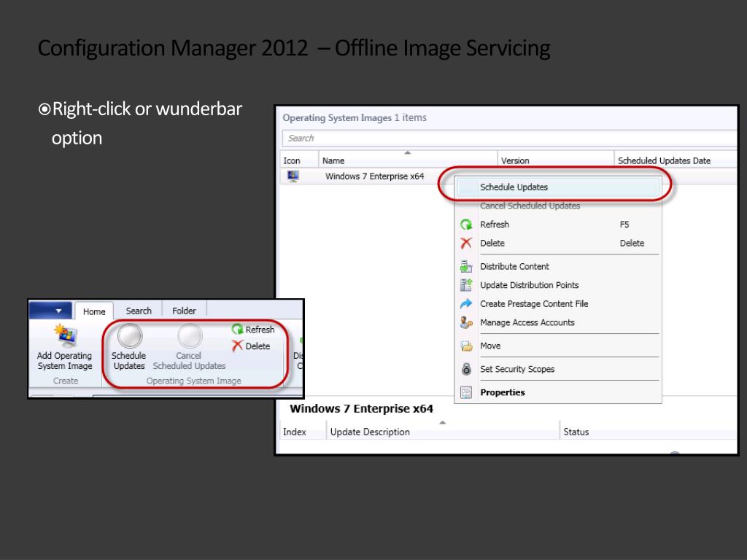The height and width of the screenshot is (560, 747).
Task: Click the F5 shortcut label beside Refresh
Action: tap(624, 225)
